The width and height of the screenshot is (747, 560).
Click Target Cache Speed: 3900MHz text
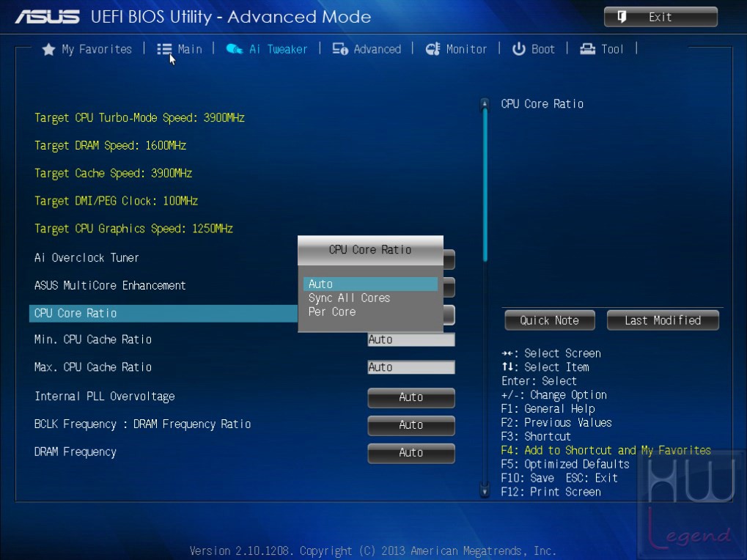(x=114, y=173)
